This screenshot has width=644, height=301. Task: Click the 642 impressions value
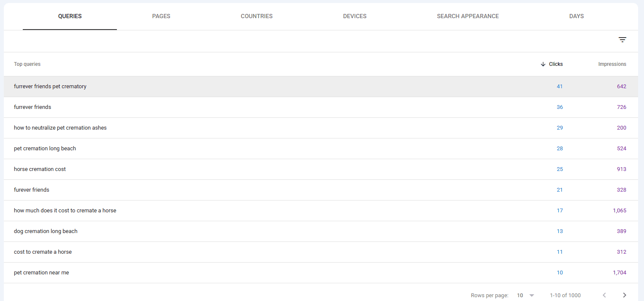point(622,87)
